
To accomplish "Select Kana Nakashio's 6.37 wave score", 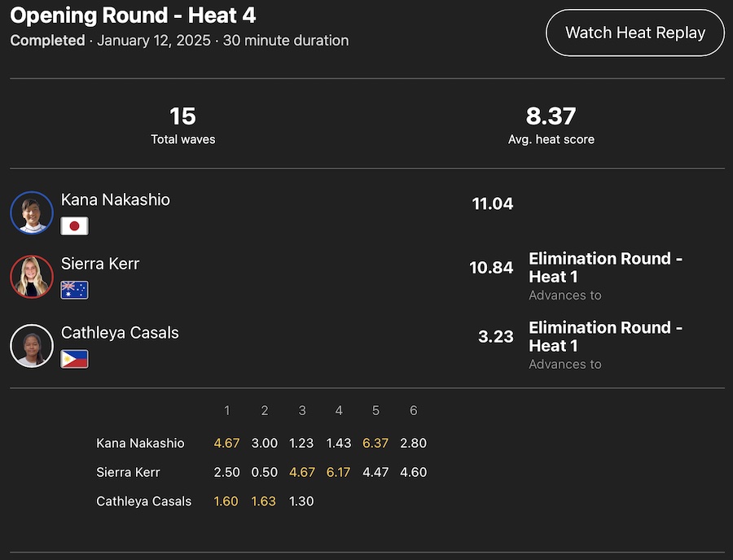I will click(375, 444).
